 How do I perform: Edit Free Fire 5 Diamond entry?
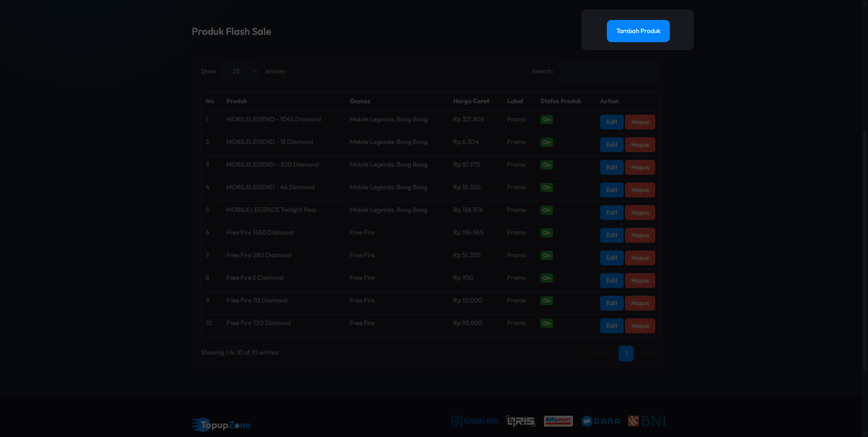click(612, 280)
